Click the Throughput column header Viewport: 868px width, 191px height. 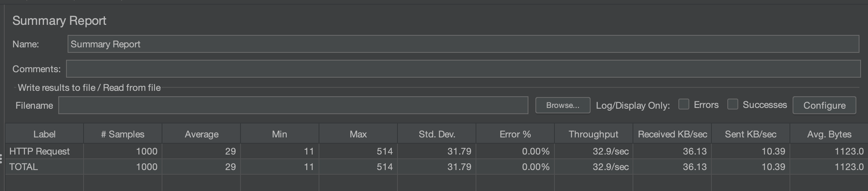coord(593,134)
